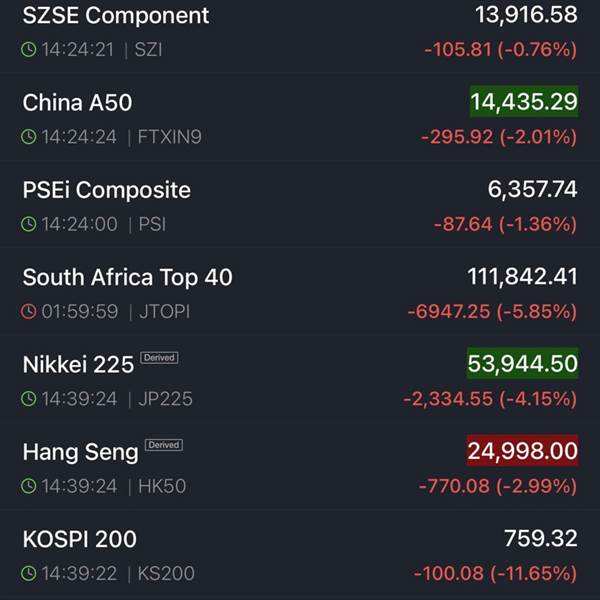Screen dimensions: 600x600
Task: Click the KS200 ticker symbol
Action: (x=166, y=573)
